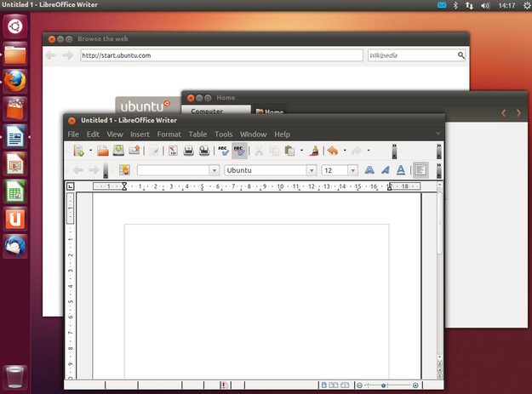Toggle Italic text formatting

tap(385, 170)
